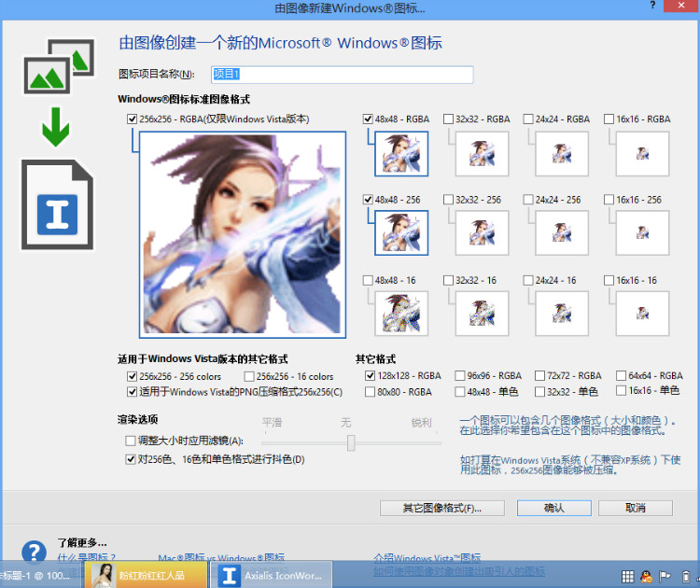Uncheck 256x256 RGBA Windows Vista format
The image size is (700, 588).
[132, 119]
